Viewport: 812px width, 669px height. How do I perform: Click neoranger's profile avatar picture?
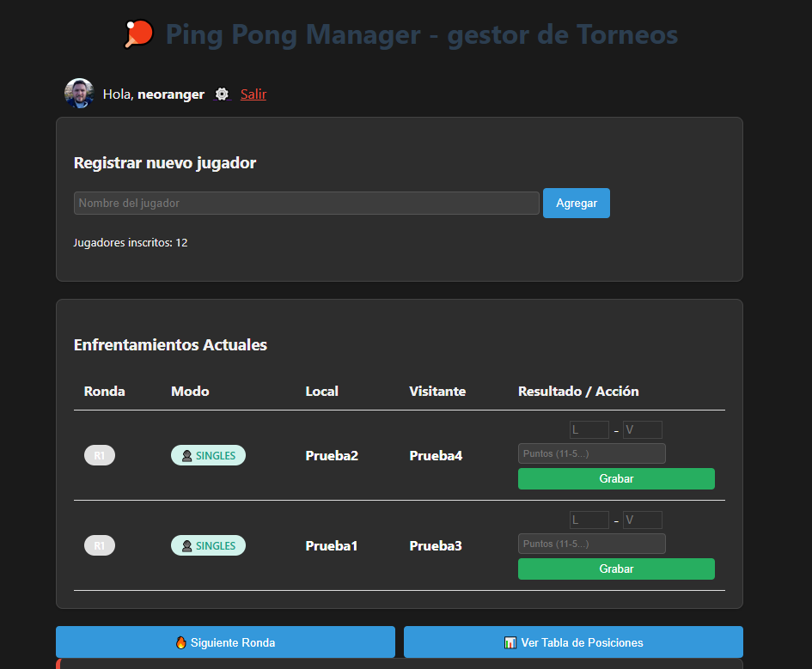[x=79, y=94]
